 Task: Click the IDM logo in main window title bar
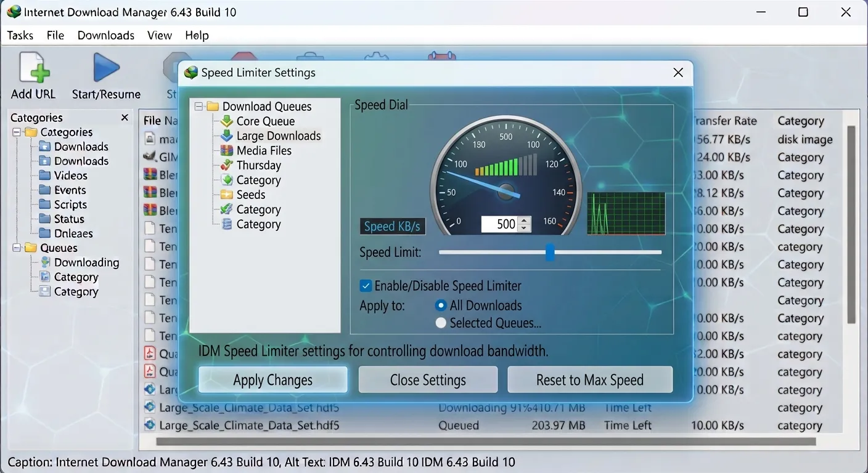point(13,12)
